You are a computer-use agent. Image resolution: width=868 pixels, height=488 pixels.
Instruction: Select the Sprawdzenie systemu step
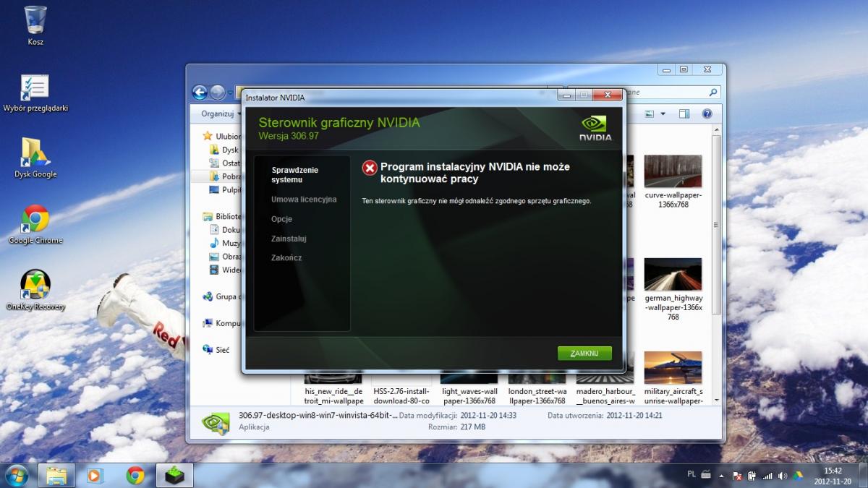(x=295, y=174)
